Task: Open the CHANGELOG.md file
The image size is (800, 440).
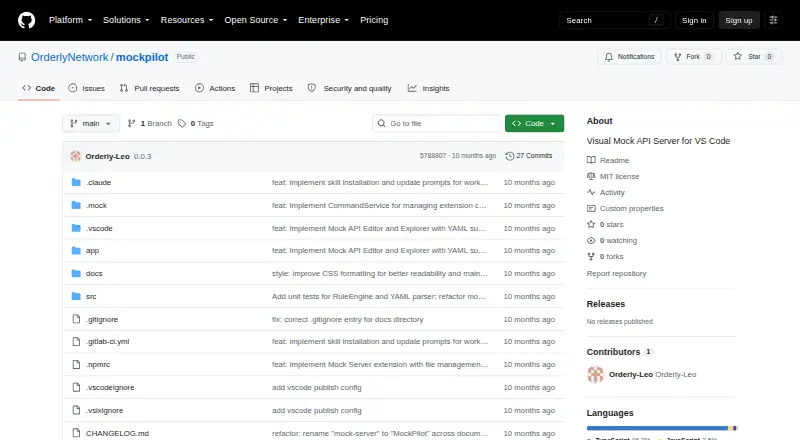Action: [117, 433]
